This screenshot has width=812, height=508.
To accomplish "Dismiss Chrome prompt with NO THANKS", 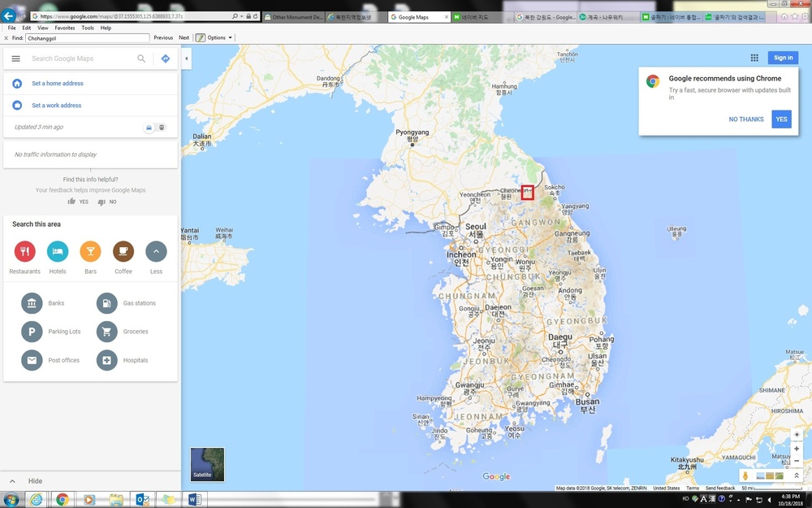I will 745,119.
